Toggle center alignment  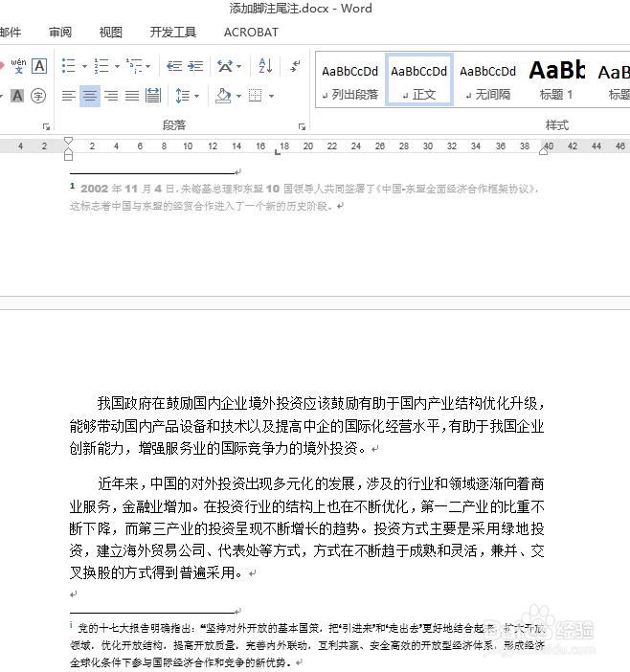click(x=90, y=96)
